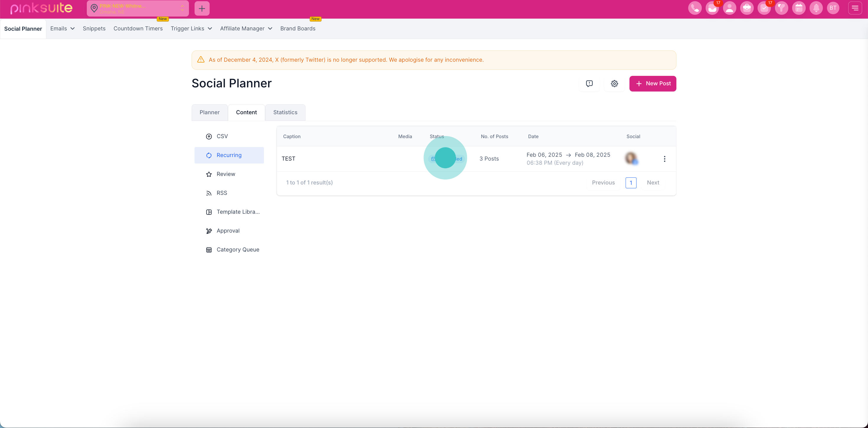Image resolution: width=868 pixels, height=428 pixels.
Task: Click the notification bell icon
Action: (816, 8)
